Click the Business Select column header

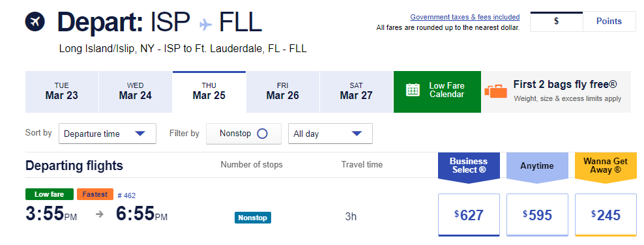point(469,166)
